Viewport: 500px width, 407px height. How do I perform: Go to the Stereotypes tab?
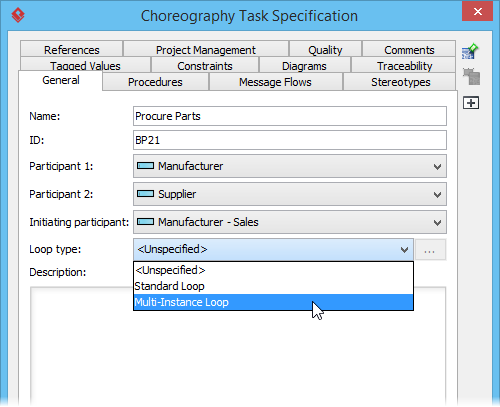click(x=400, y=82)
